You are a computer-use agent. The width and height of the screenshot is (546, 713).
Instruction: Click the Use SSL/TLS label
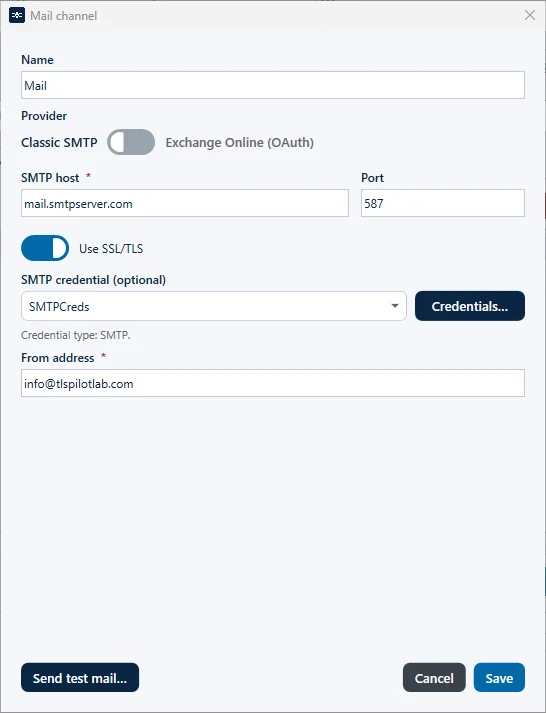point(111,249)
